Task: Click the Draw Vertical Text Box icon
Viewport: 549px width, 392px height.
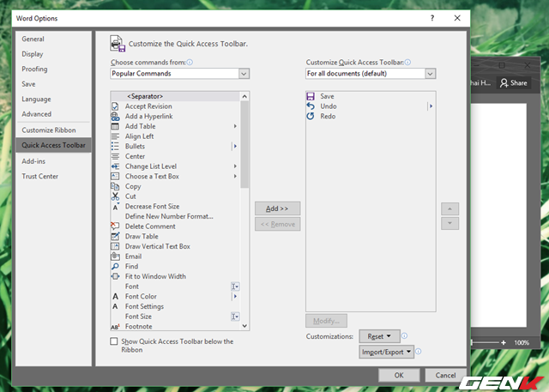Action: 115,246
